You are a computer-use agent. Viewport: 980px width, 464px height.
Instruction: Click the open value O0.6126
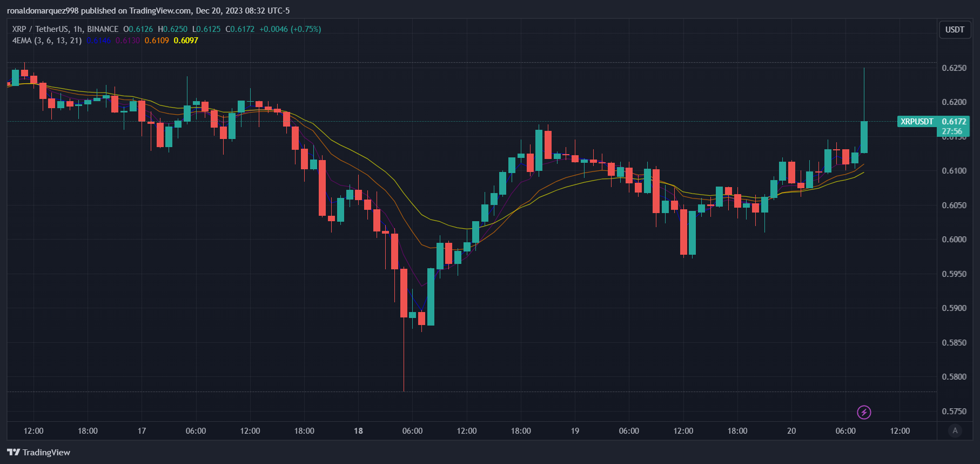pos(138,29)
